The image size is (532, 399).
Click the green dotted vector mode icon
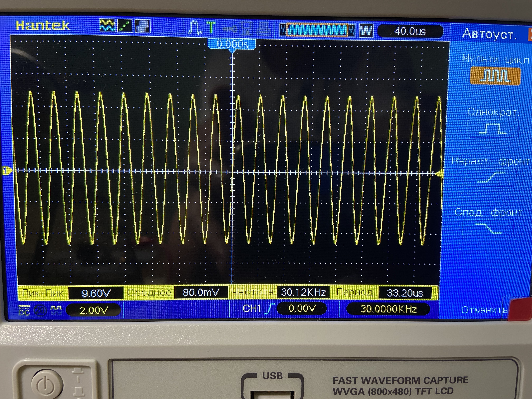[125, 26]
